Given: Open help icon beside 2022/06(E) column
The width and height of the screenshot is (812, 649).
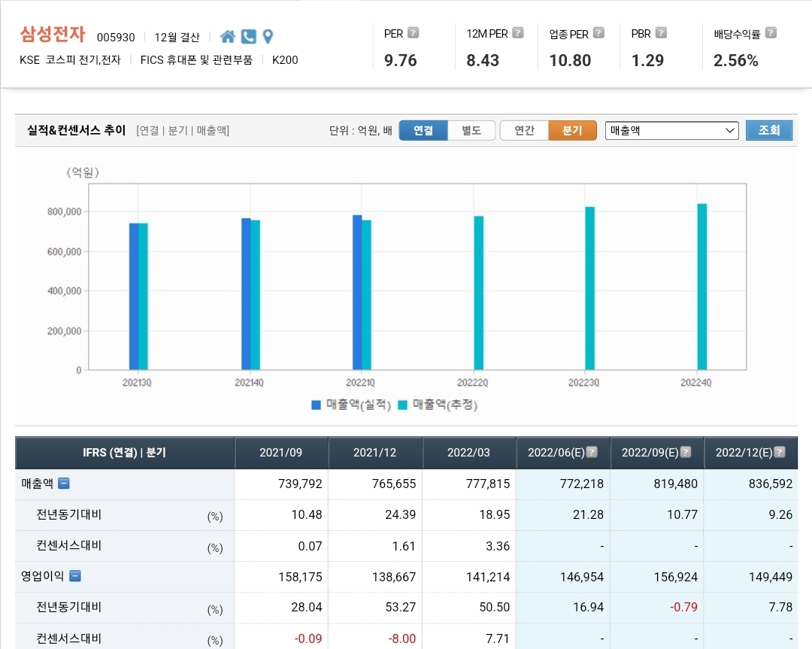Looking at the screenshot, I should pos(592,452).
